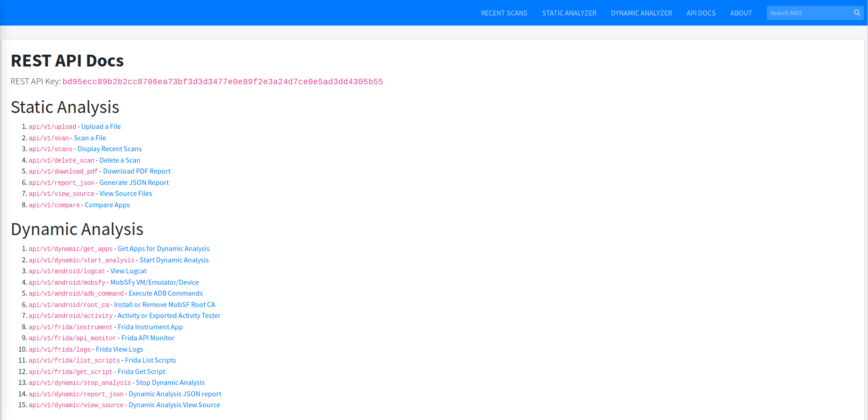Click the api/v1/download_pdf endpoint text
The width and height of the screenshot is (868, 420).
tap(63, 171)
